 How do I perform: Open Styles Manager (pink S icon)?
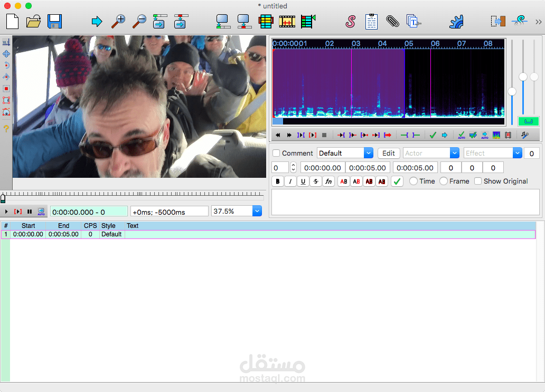(350, 22)
